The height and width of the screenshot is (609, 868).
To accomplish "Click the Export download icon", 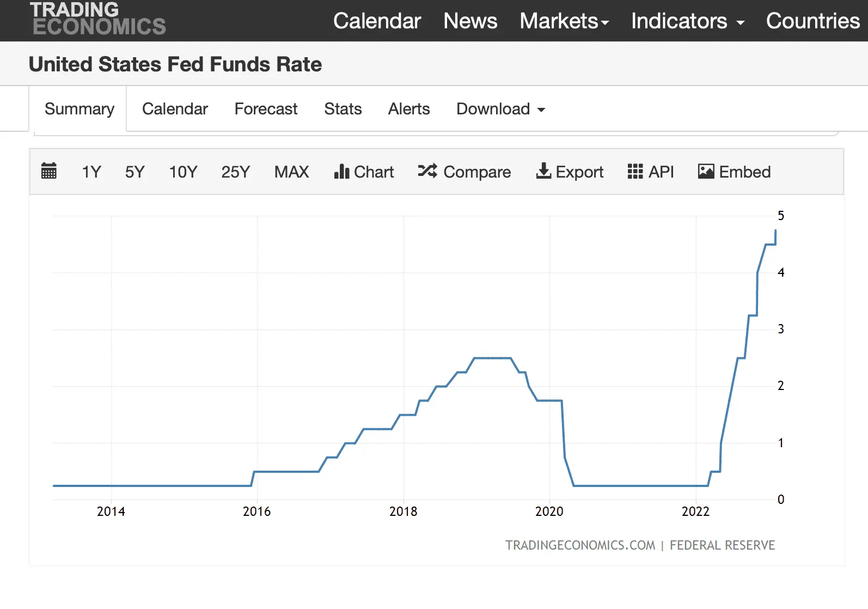I will (x=543, y=172).
